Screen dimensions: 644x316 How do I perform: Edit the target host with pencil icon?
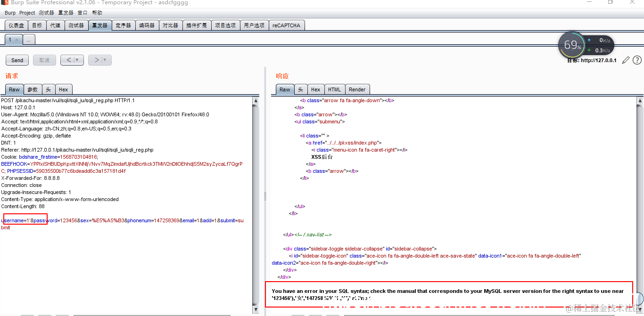[626, 60]
